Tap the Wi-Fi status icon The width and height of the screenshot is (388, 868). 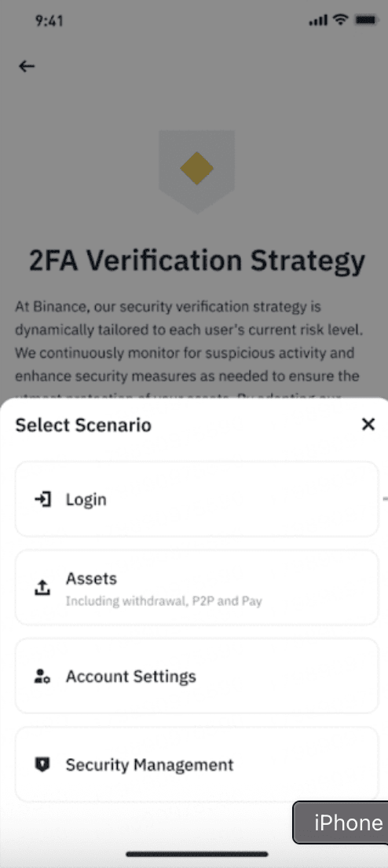340,20
